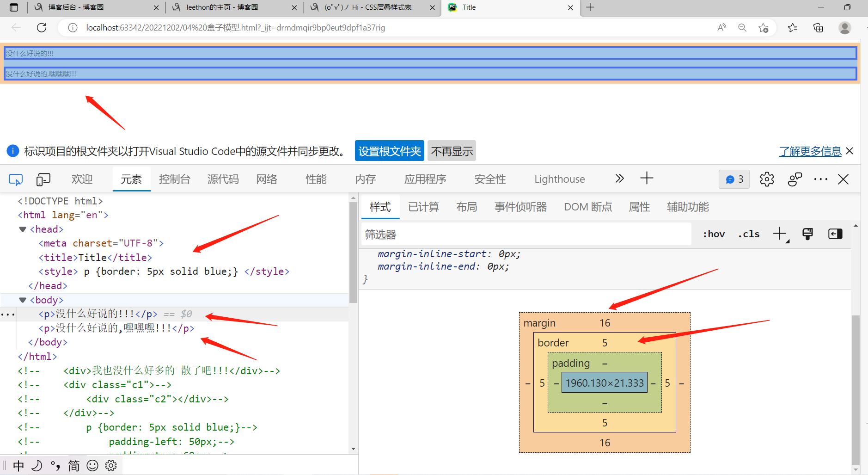The image size is (868, 475).
Task: Add a new style rule
Action: tap(780, 234)
